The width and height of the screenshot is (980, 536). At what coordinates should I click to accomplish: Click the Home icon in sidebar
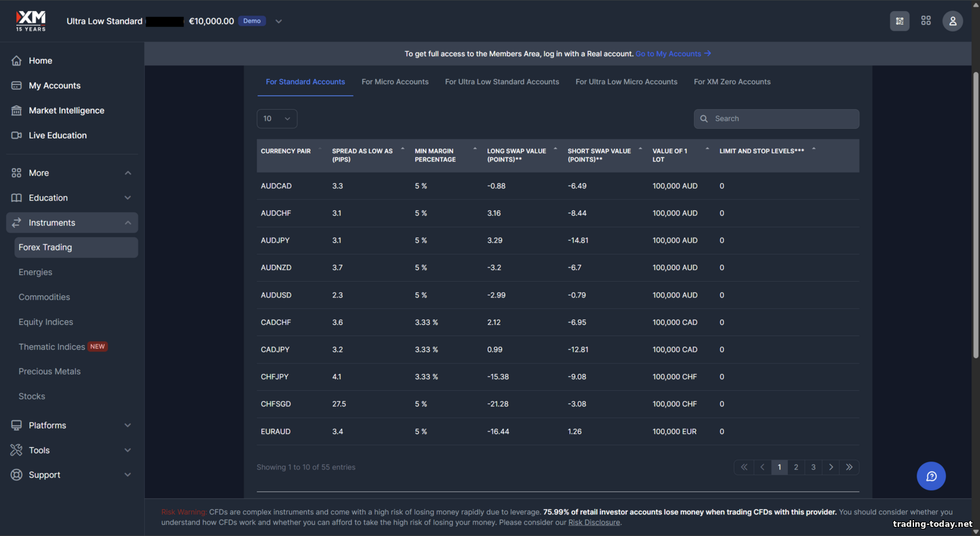17,61
